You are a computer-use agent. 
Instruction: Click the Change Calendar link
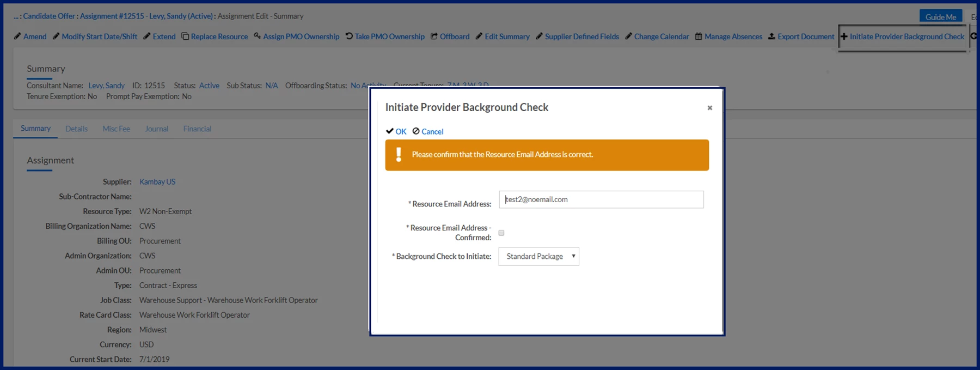661,37
